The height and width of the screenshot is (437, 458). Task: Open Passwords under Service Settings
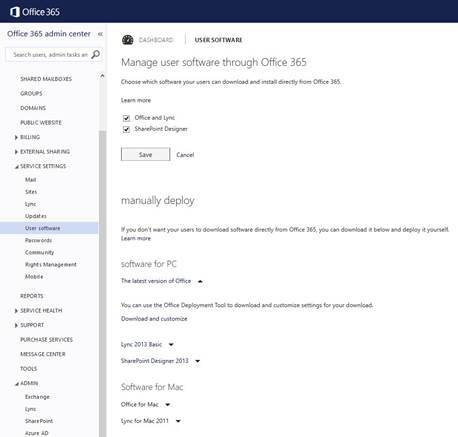tap(38, 240)
